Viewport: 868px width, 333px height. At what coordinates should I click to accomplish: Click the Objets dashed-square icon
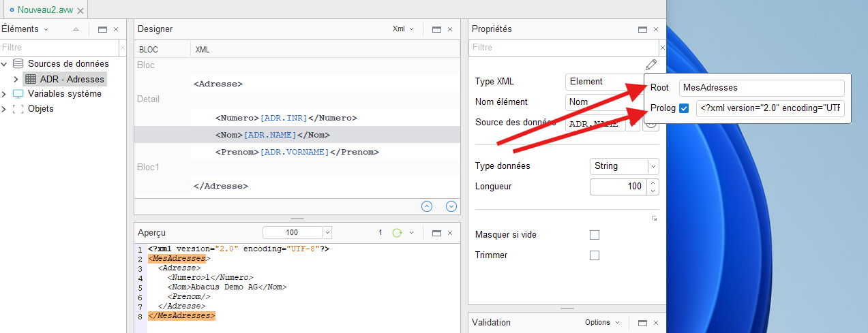[x=18, y=109]
